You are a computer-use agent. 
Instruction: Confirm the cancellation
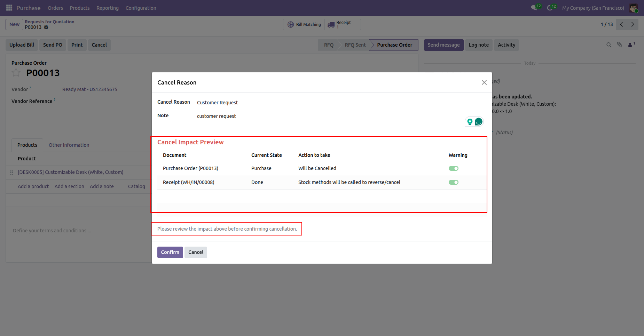(x=170, y=252)
